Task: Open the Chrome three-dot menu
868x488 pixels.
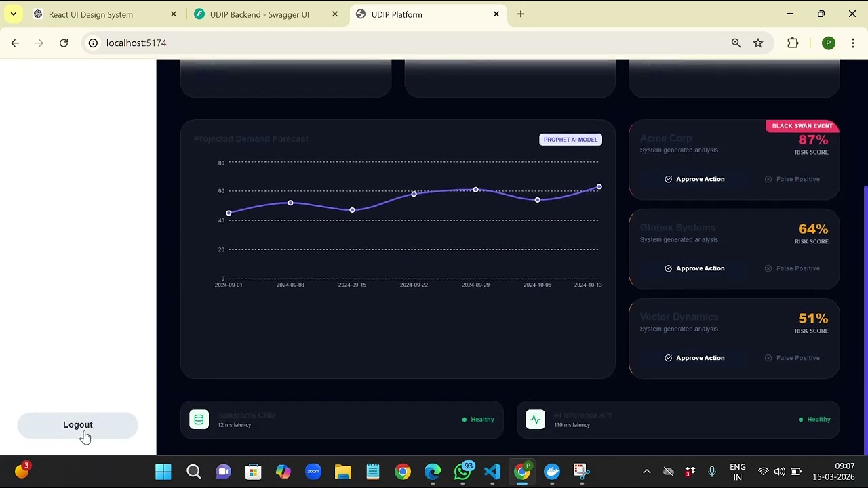Action: (853, 43)
